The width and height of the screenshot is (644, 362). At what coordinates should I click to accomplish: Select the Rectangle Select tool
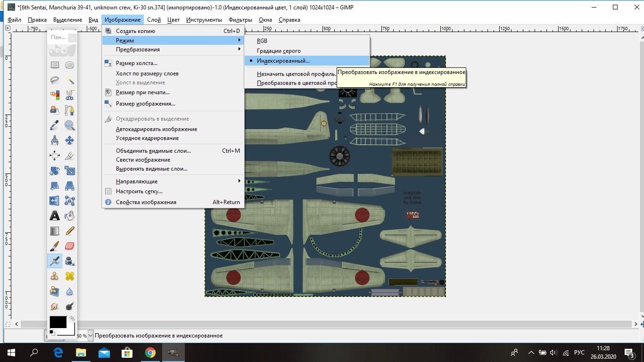55,65
